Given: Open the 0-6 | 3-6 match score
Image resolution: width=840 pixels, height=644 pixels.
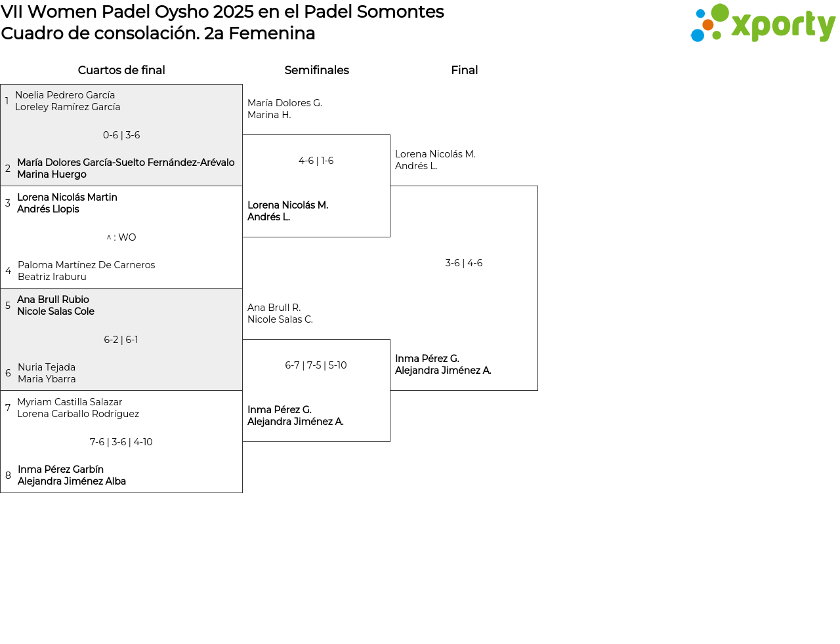Looking at the screenshot, I should click(x=121, y=135).
